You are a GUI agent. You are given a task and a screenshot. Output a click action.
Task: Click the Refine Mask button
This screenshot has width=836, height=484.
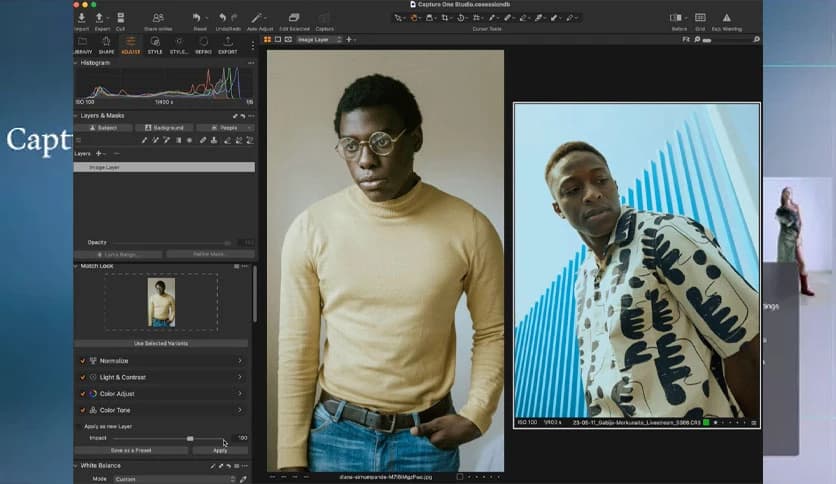click(x=210, y=254)
